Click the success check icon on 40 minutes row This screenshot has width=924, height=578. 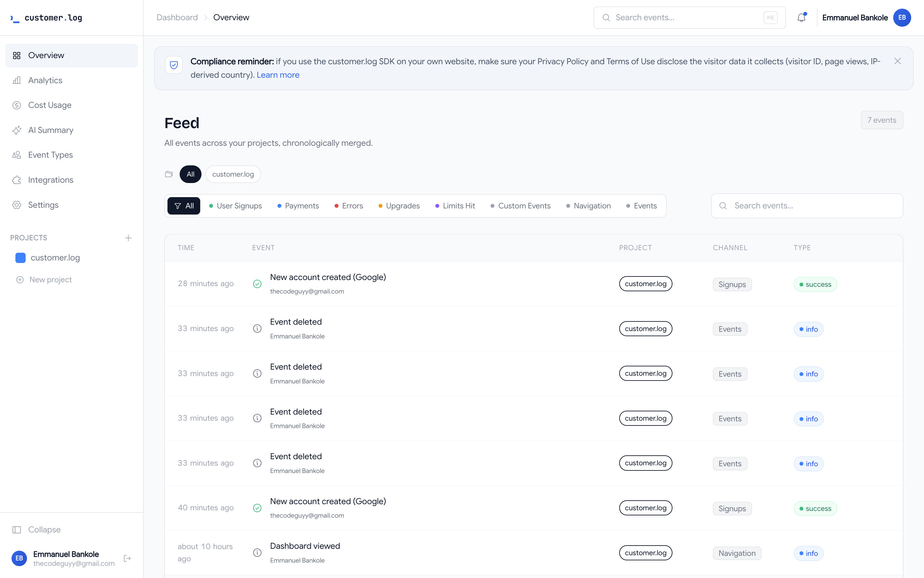coord(257,508)
